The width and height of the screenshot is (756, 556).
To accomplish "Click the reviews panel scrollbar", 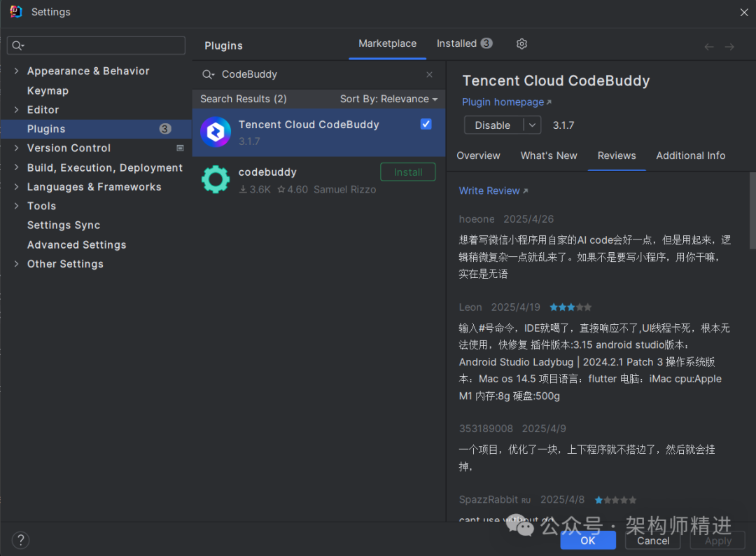I will [752, 211].
